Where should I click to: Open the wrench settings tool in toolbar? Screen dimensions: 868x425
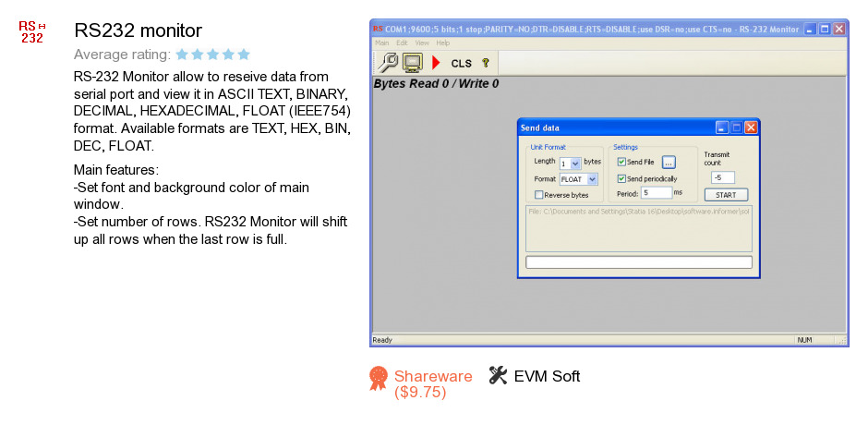[388, 63]
